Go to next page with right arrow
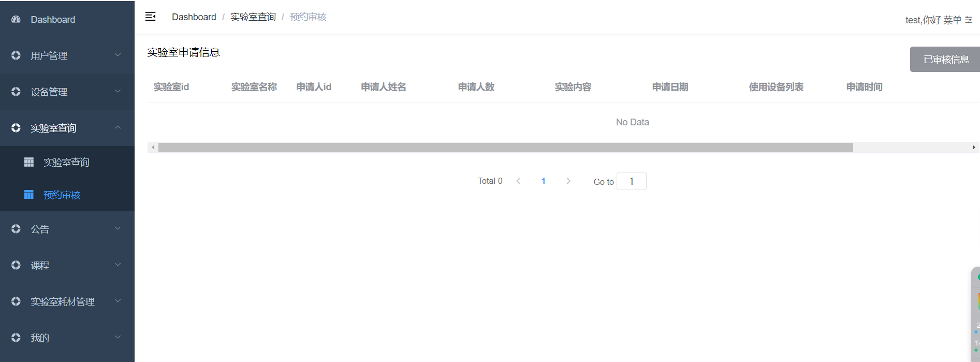 coord(568,181)
